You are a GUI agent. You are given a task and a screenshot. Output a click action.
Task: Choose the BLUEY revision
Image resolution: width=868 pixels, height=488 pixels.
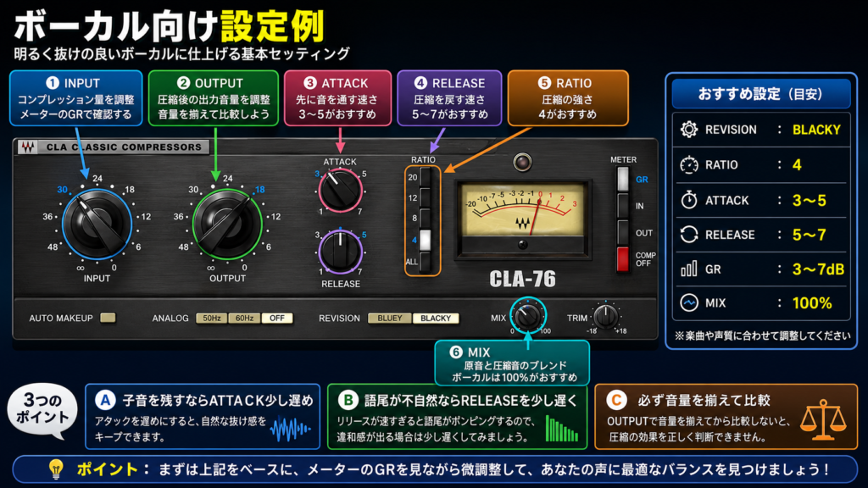coord(390,319)
